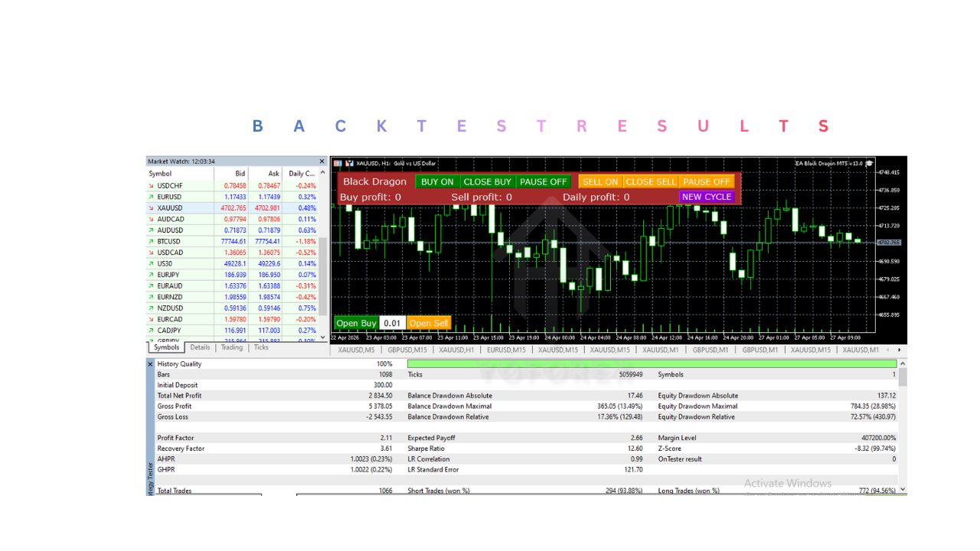
Task: Close the Market Watch panel
Action: [322, 161]
